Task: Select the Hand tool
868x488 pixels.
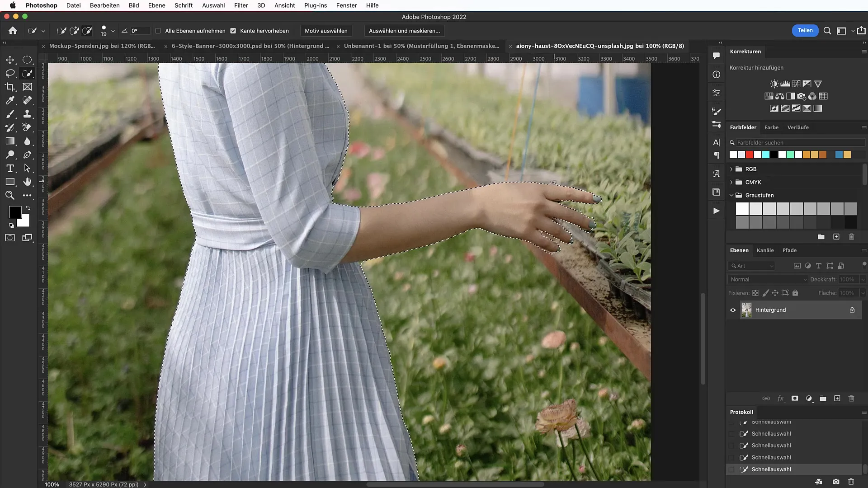Action: 27,182
